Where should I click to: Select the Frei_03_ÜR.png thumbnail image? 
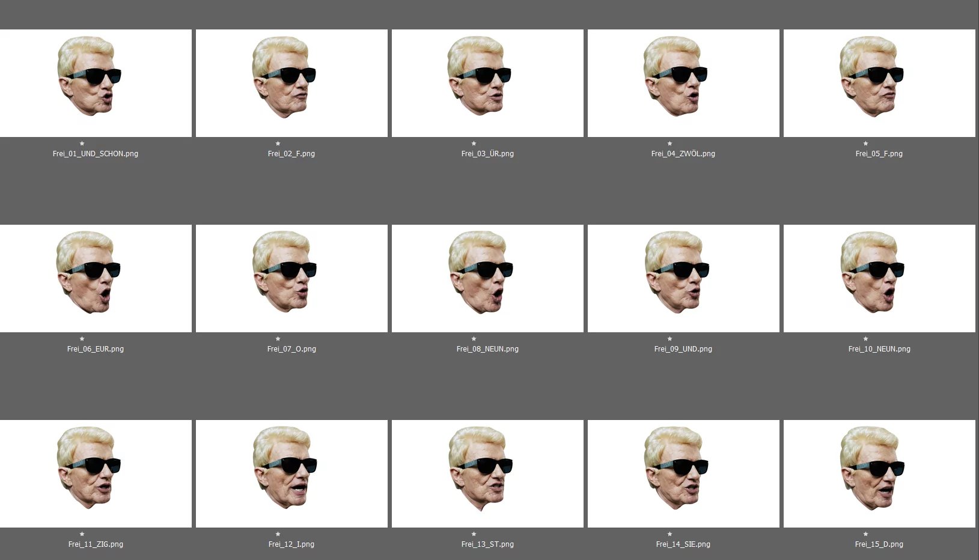(487, 83)
